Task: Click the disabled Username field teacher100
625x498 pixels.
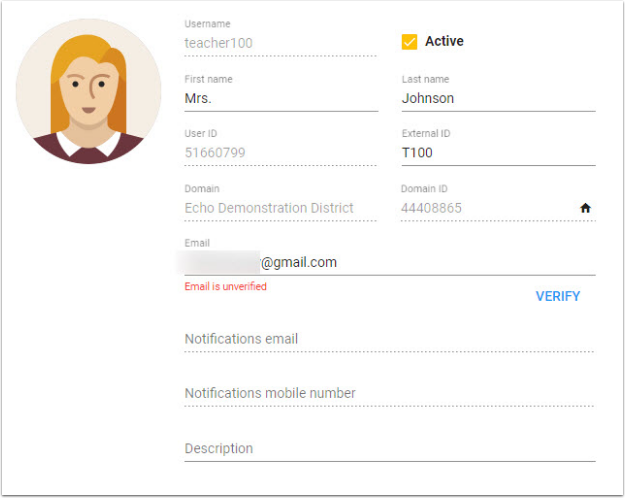Action: pos(280,43)
